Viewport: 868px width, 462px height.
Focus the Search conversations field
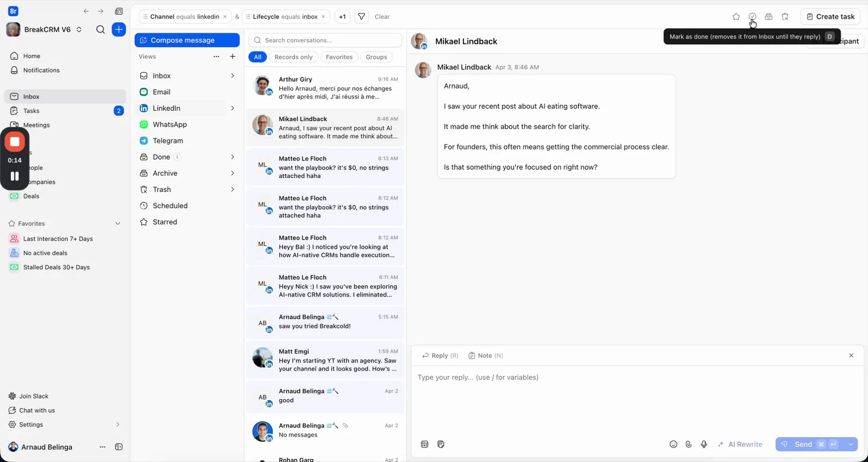coord(325,40)
